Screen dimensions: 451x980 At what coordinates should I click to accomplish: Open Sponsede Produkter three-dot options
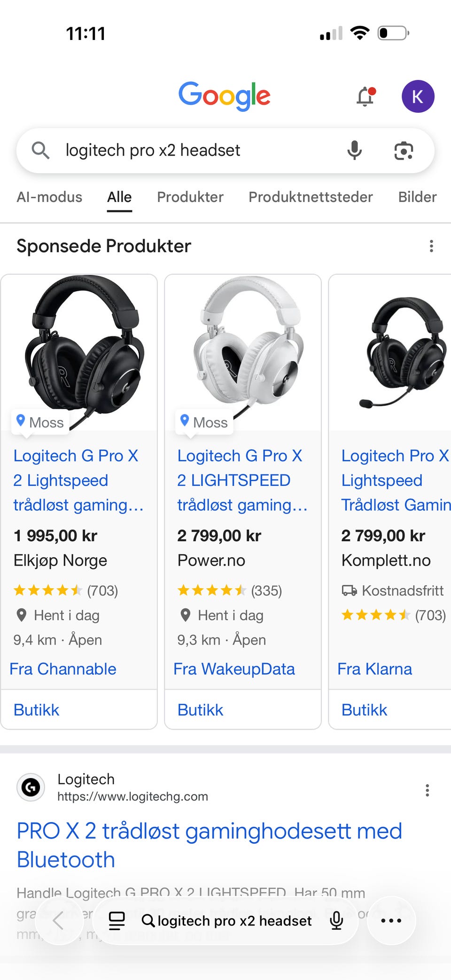click(x=431, y=246)
